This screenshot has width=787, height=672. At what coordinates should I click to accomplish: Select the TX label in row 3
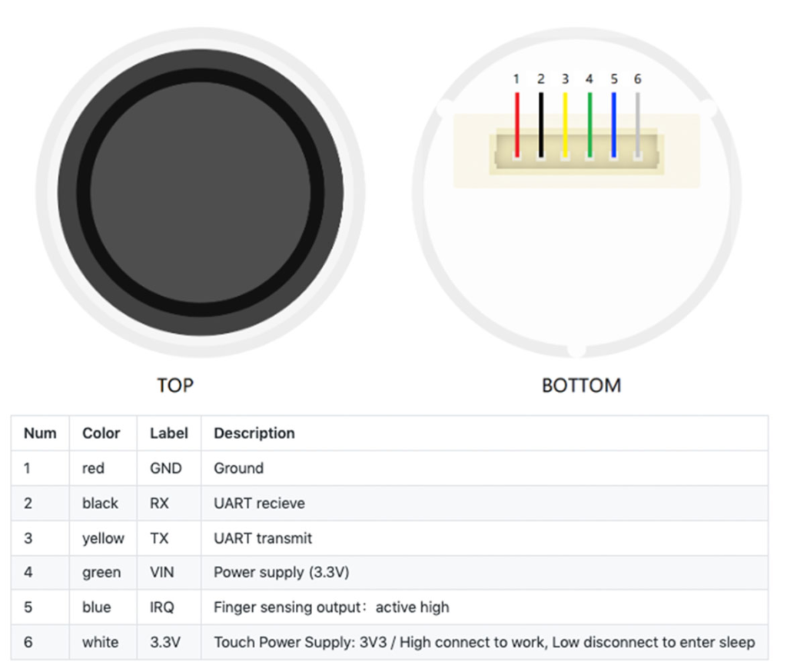159,538
